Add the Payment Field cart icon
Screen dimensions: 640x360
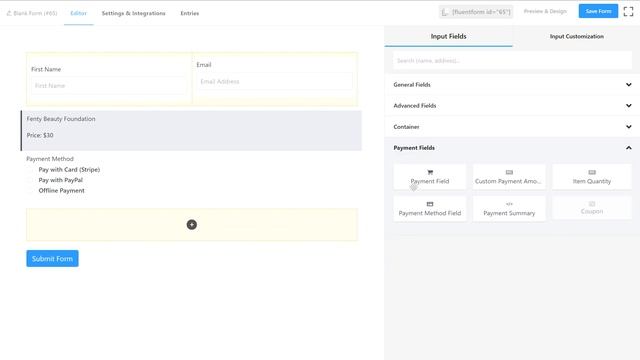(430, 172)
